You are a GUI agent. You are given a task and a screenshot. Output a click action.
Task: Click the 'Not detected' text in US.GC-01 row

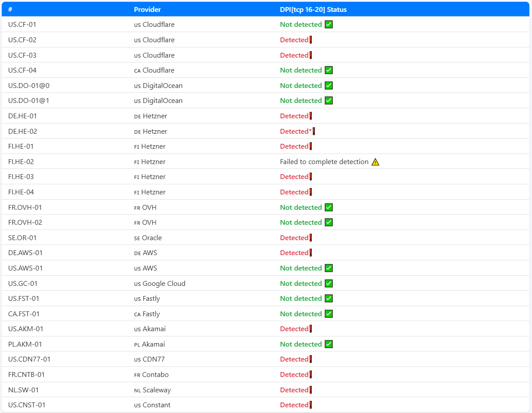pos(301,284)
